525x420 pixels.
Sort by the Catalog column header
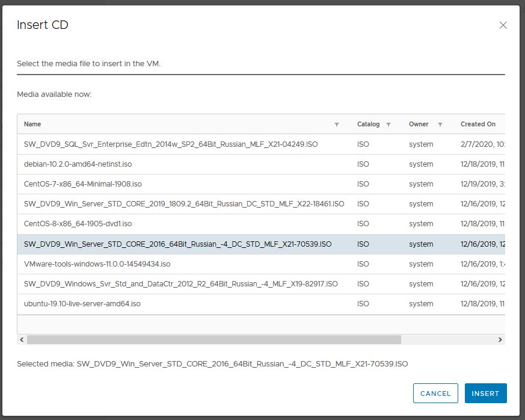pos(368,125)
